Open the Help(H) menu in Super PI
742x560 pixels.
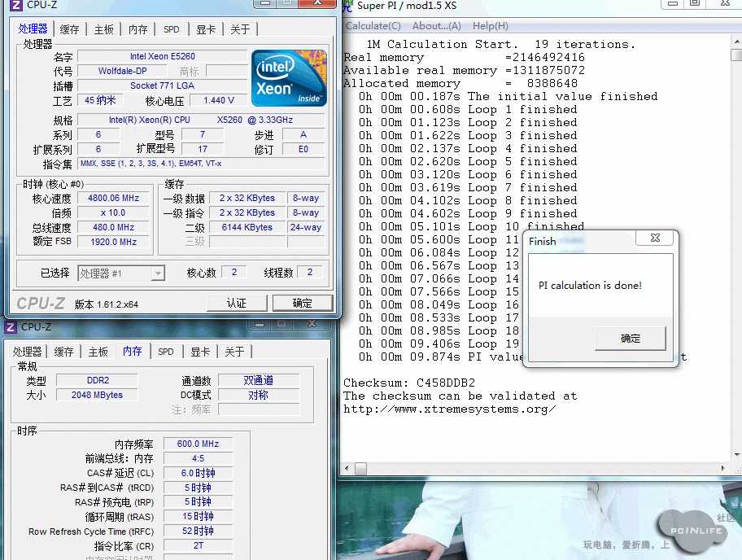click(491, 26)
